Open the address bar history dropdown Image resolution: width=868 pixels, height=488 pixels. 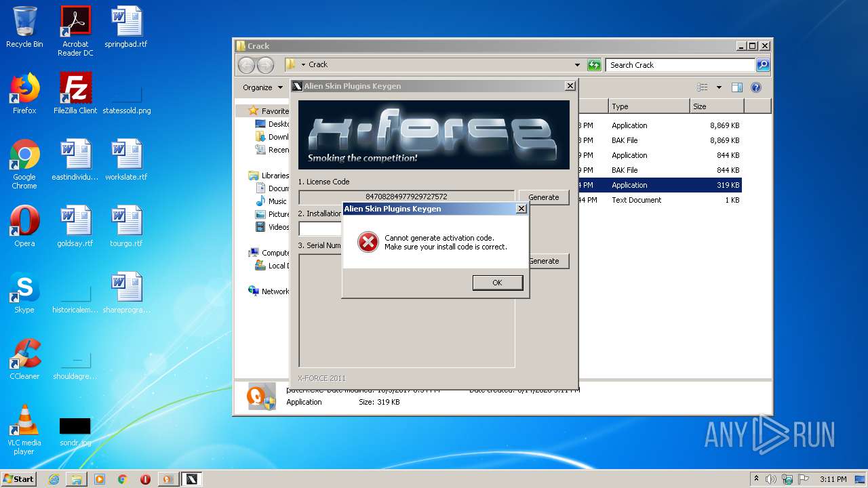[577, 65]
